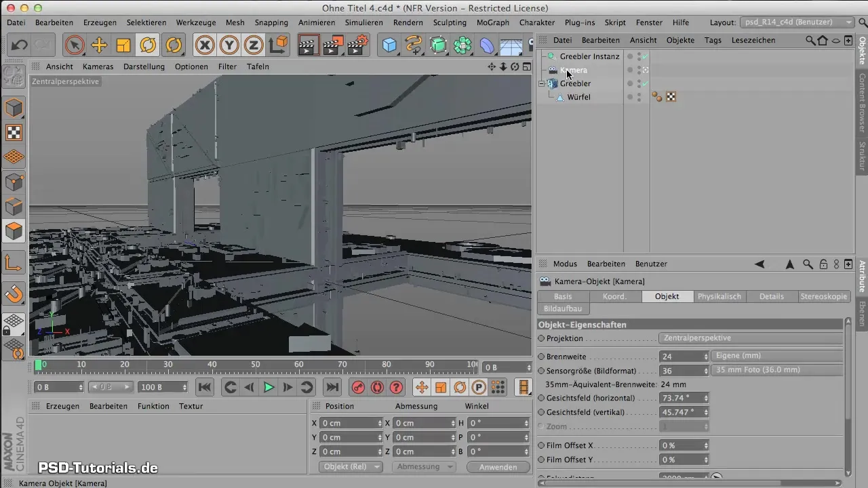Toggle parameter keyframe recording P icon

[479, 387]
